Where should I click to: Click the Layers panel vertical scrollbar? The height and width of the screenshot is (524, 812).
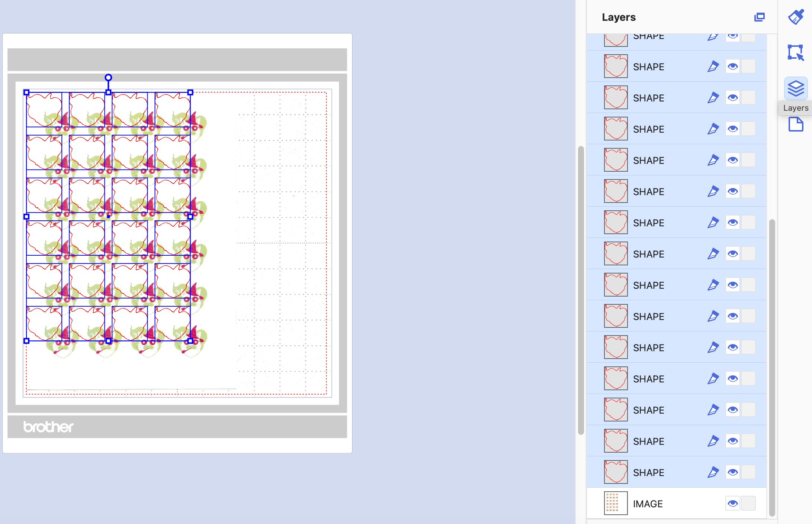[772, 368]
